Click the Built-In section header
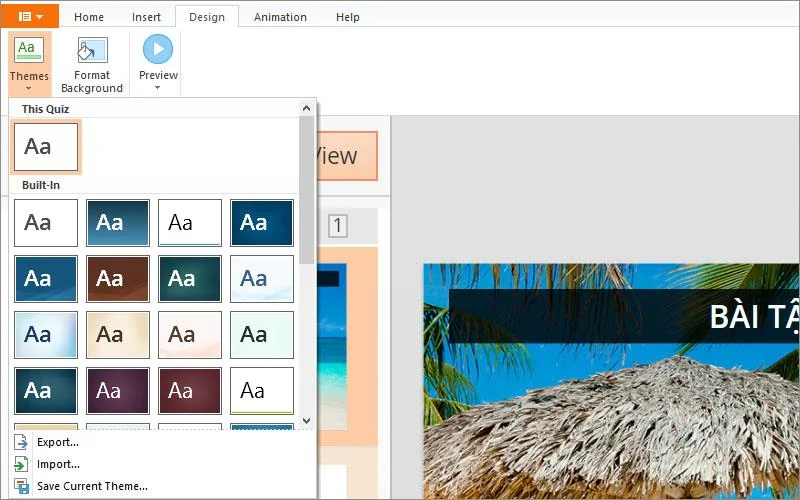This screenshot has height=500, width=800. [41, 185]
